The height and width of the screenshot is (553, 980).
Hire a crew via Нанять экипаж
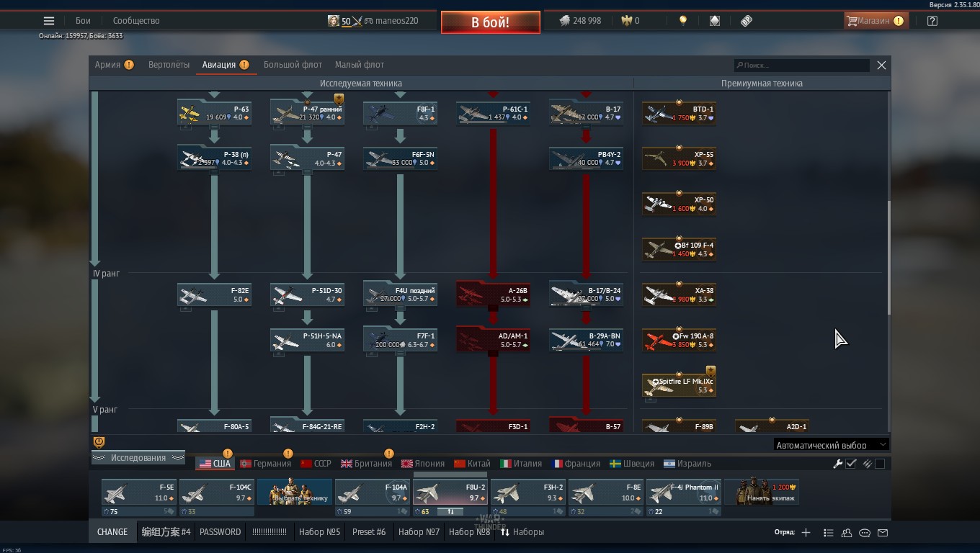pyautogui.click(x=762, y=492)
